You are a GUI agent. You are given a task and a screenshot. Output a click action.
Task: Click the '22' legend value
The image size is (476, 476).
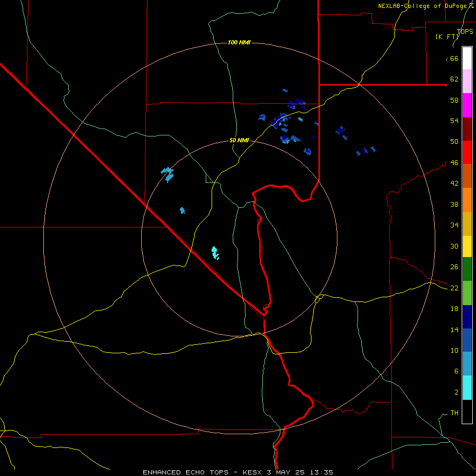(454, 288)
